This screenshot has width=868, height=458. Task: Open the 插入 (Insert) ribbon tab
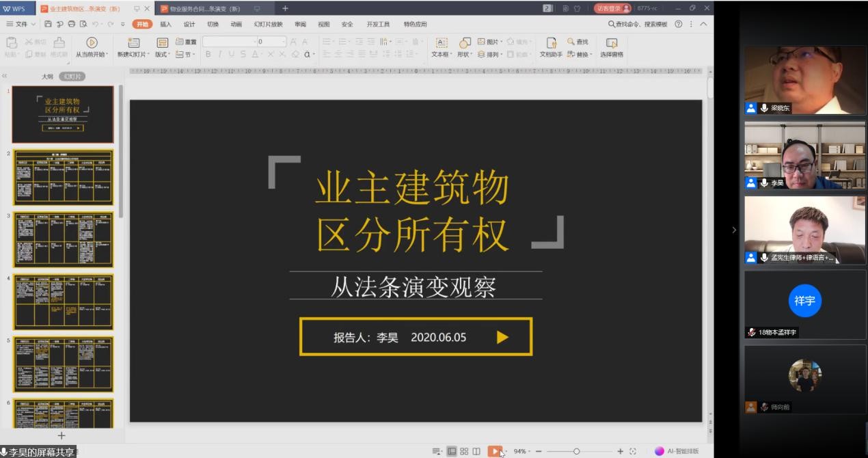click(165, 24)
